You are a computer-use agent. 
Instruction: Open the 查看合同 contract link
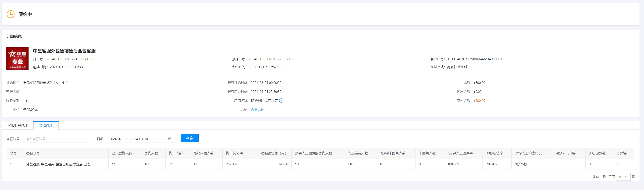point(258,110)
